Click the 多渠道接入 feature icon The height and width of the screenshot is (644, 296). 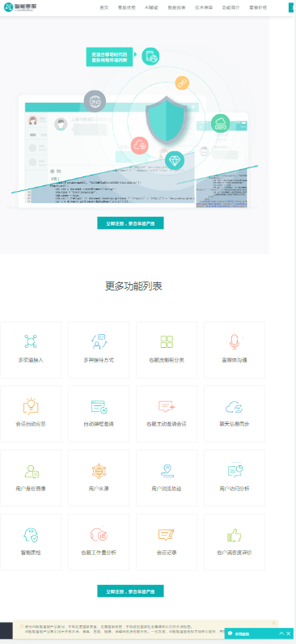[31, 341]
